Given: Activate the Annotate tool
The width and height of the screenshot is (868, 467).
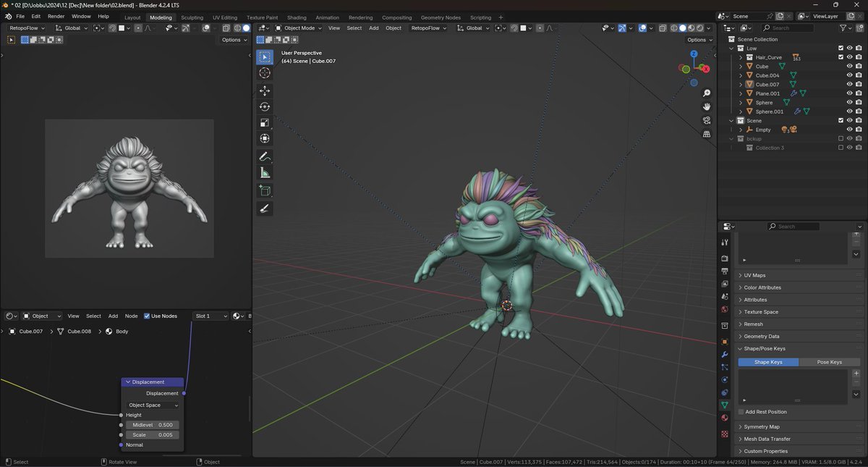Looking at the screenshot, I should click(x=265, y=157).
